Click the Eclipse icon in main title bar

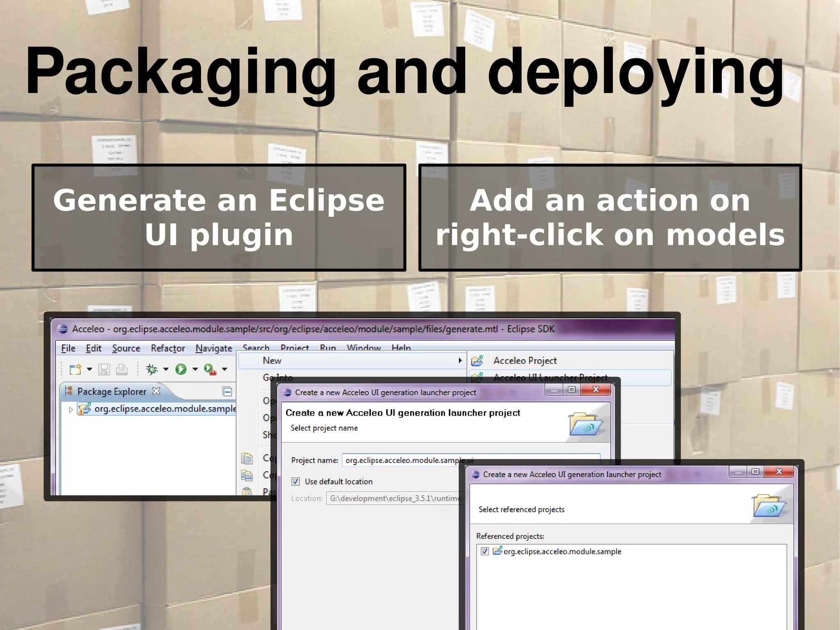point(62,329)
